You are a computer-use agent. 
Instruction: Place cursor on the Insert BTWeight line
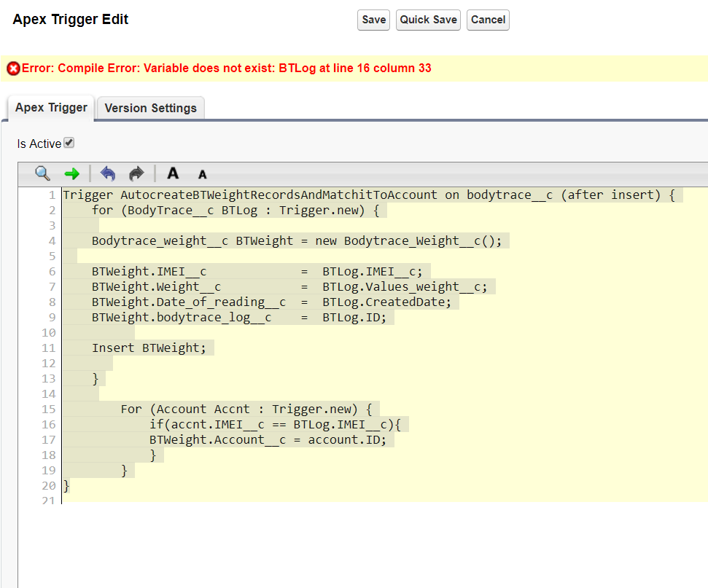(149, 348)
